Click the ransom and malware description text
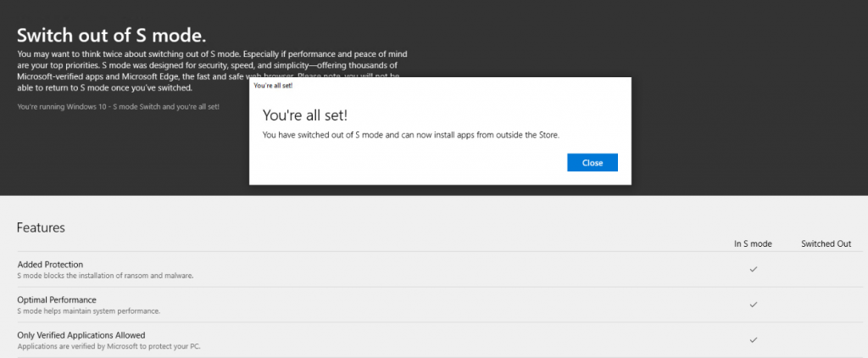The height and width of the screenshot is (358, 868). click(x=105, y=276)
